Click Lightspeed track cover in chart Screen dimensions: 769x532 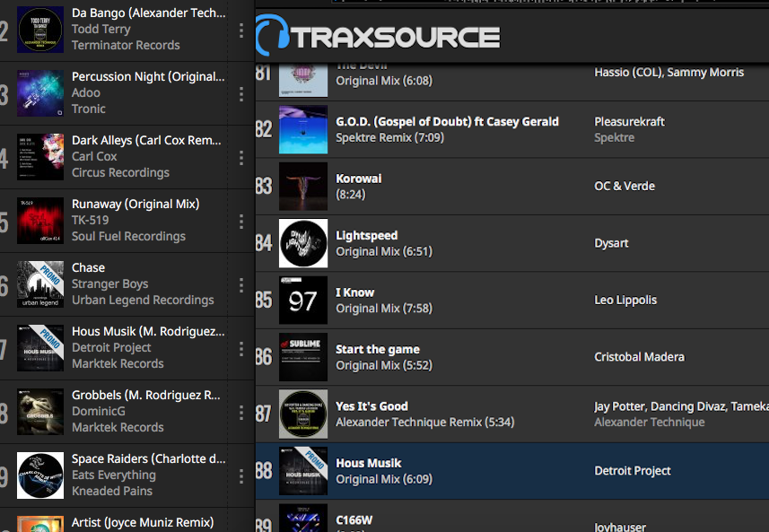(x=303, y=243)
